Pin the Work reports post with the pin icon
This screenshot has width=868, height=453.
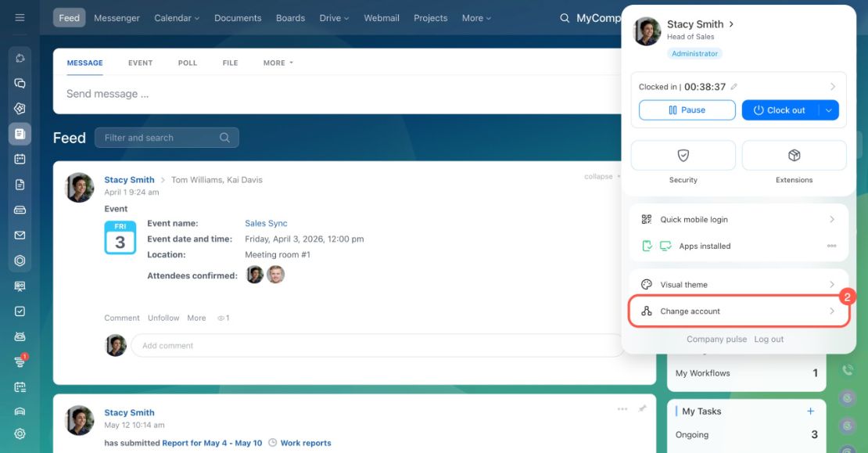tap(642, 408)
